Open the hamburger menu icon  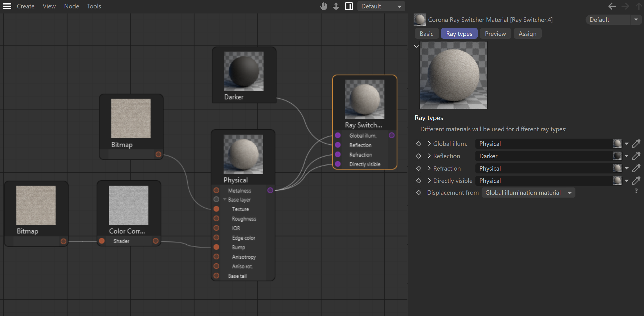point(7,6)
